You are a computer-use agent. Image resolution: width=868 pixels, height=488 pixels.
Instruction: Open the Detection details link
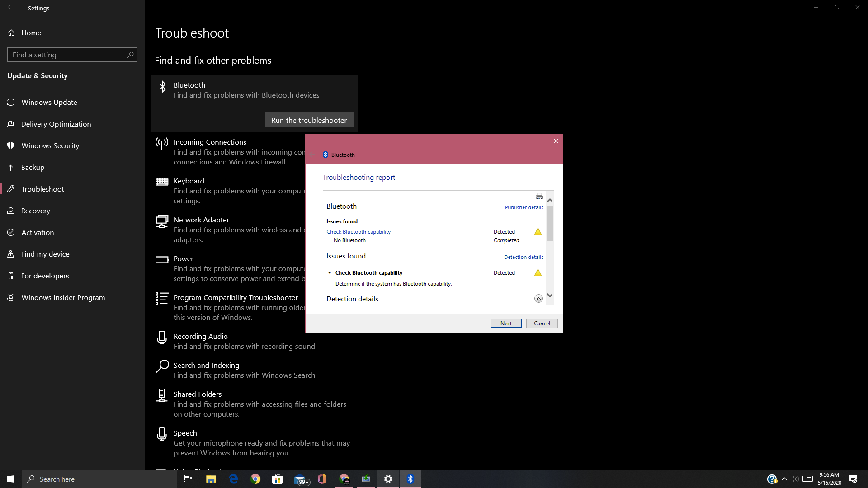click(523, 257)
